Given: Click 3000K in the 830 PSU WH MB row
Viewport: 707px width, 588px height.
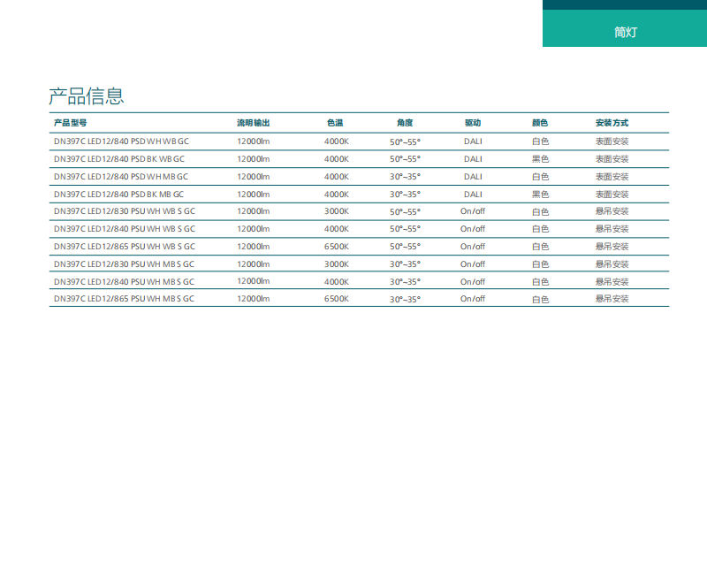Looking at the screenshot, I should [x=337, y=264].
